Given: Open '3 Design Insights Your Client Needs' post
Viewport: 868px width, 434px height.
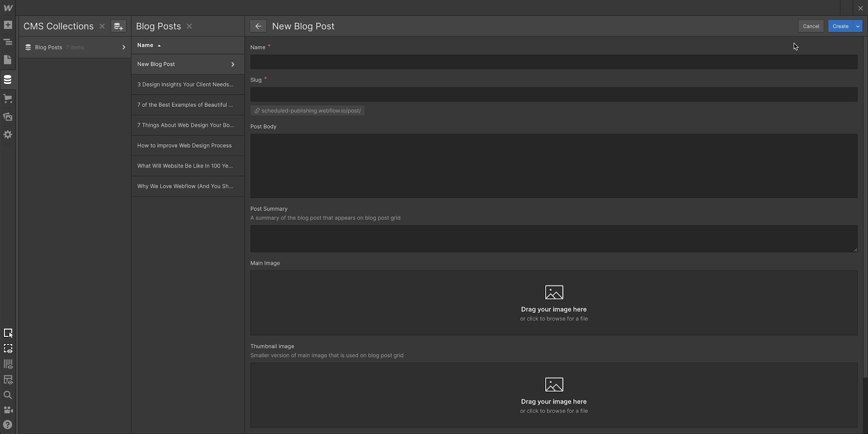Looking at the screenshot, I should pos(188,85).
